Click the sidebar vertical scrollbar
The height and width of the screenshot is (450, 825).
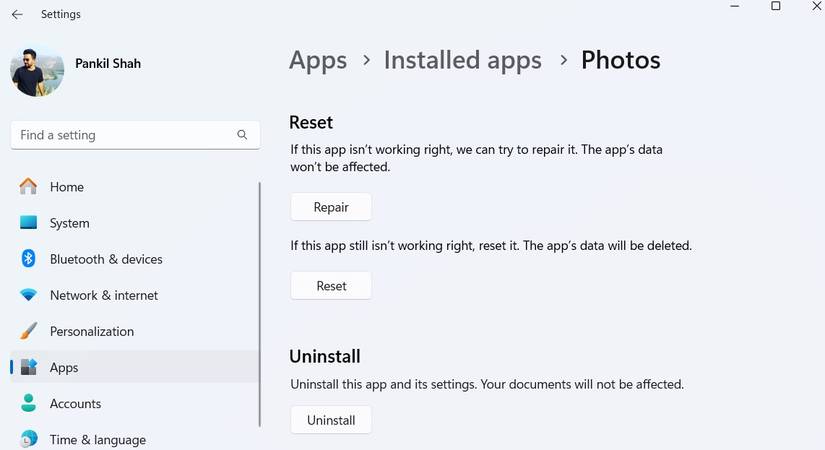tap(260, 304)
